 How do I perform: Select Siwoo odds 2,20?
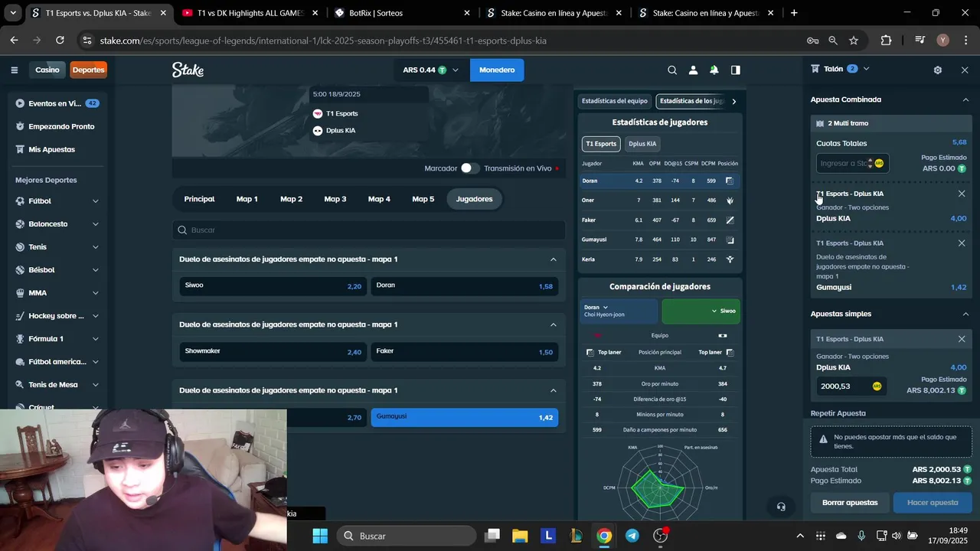pos(273,285)
